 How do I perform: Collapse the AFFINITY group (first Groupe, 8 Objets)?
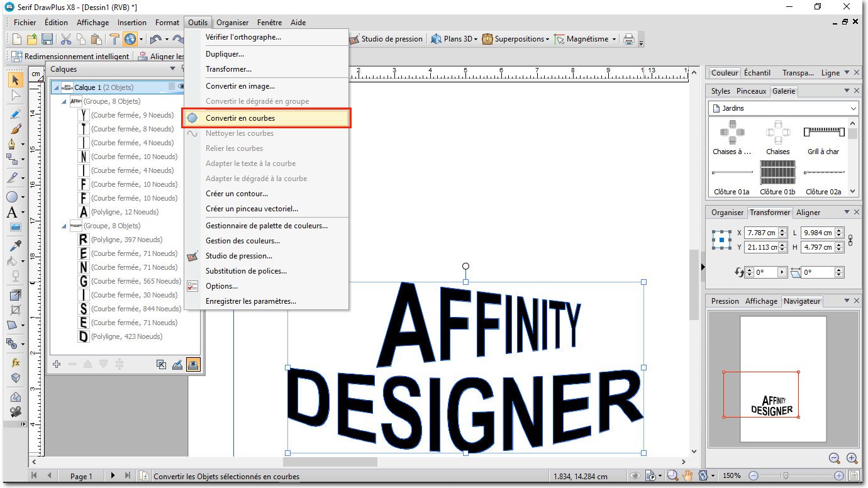click(64, 101)
